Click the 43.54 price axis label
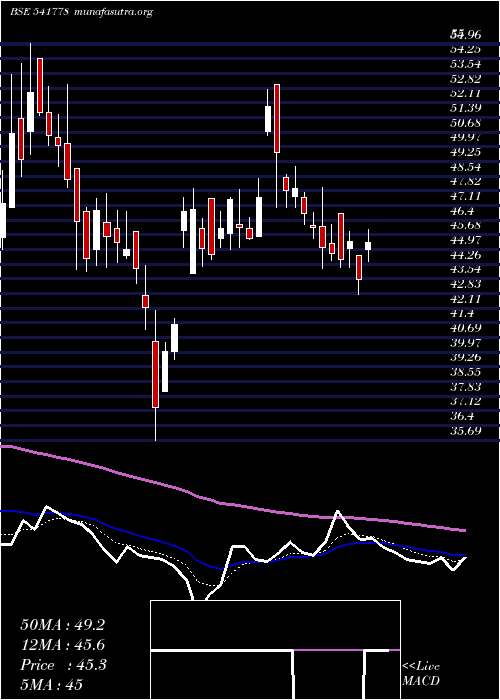This screenshot has height=700, width=500. tap(466, 269)
